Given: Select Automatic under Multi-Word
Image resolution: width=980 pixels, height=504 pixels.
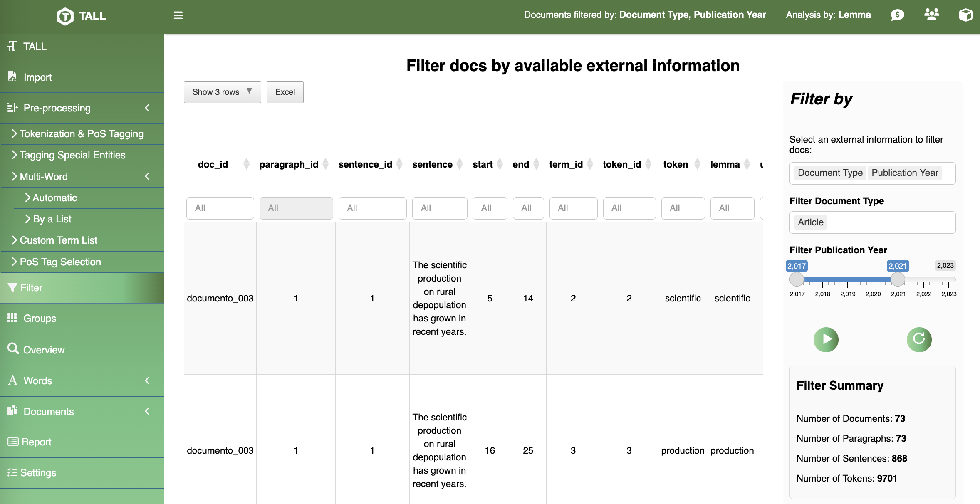Looking at the screenshot, I should [89, 198].
